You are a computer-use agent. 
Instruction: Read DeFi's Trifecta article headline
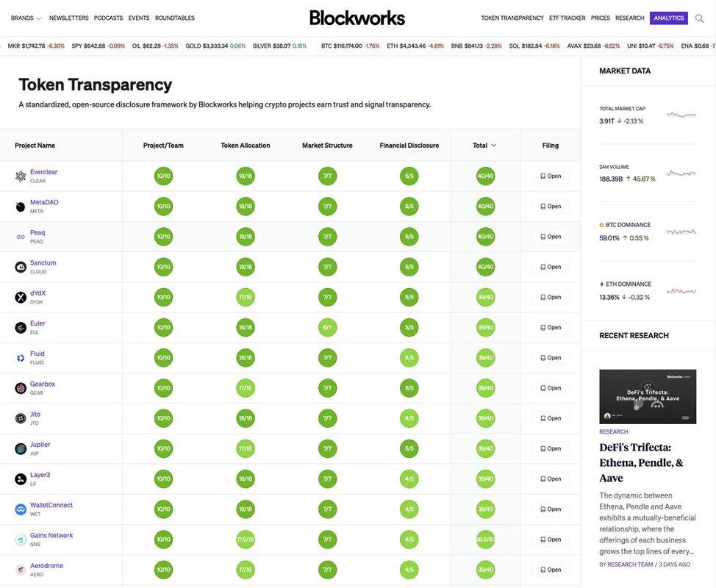(x=641, y=462)
